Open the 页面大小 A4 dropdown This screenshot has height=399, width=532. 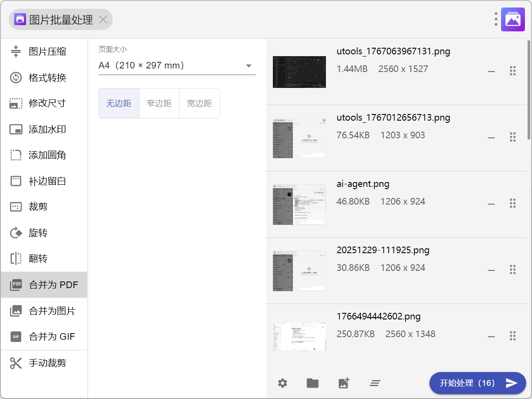177,65
